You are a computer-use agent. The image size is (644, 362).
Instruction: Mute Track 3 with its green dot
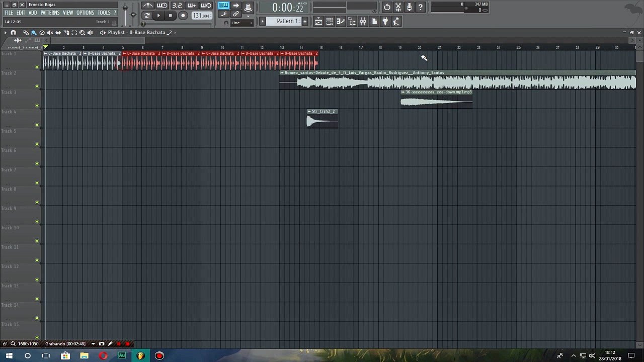tap(37, 106)
